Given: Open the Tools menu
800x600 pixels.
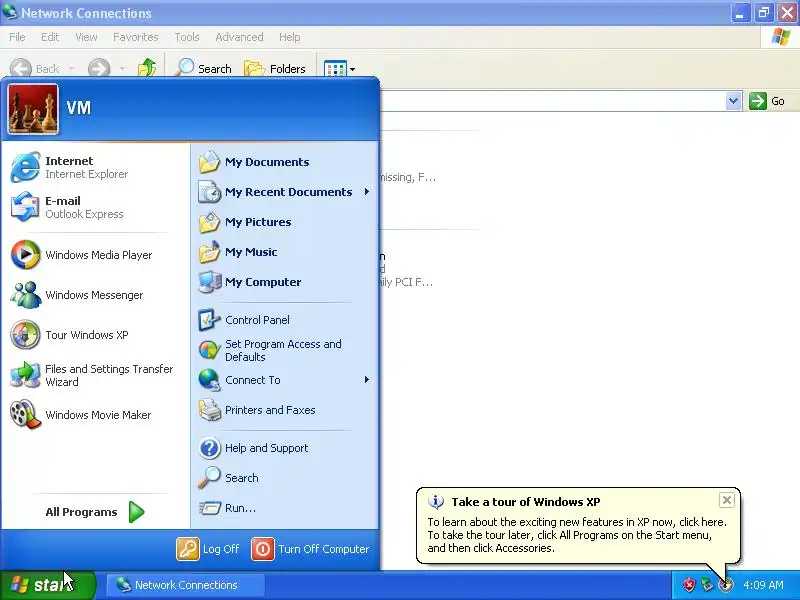Looking at the screenshot, I should (187, 37).
